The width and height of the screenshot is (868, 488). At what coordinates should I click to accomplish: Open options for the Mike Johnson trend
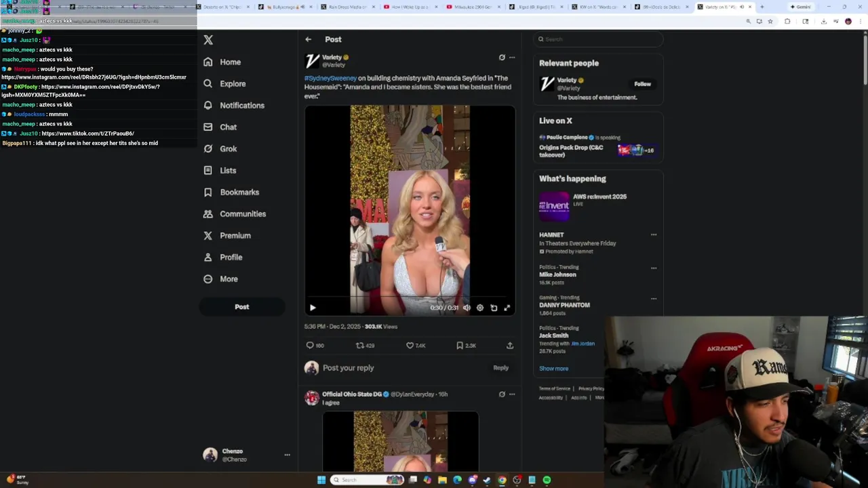pyautogui.click(x=654, y=268)
